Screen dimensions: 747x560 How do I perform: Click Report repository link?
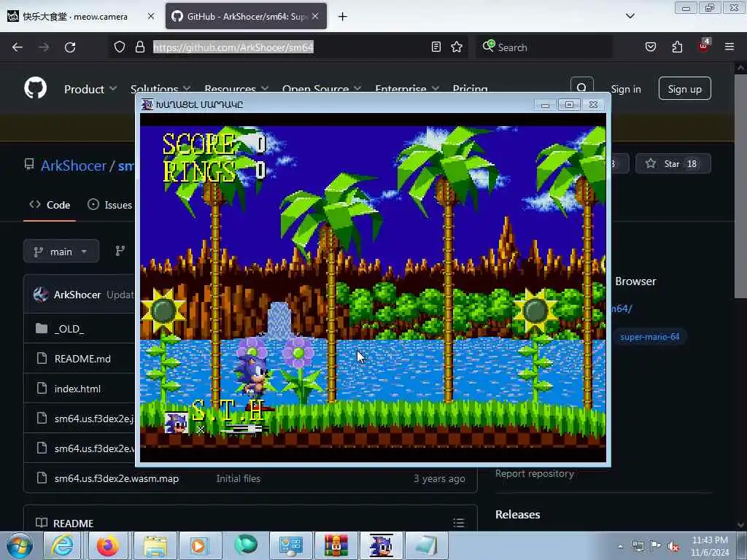pyautogui.click(x=535, y=473)
